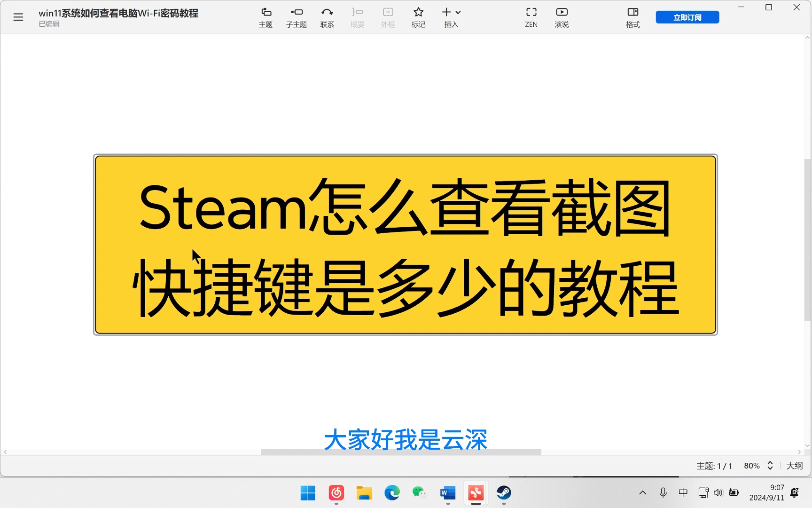
Task: Open the hamburger menu
Action: point(18,17)
